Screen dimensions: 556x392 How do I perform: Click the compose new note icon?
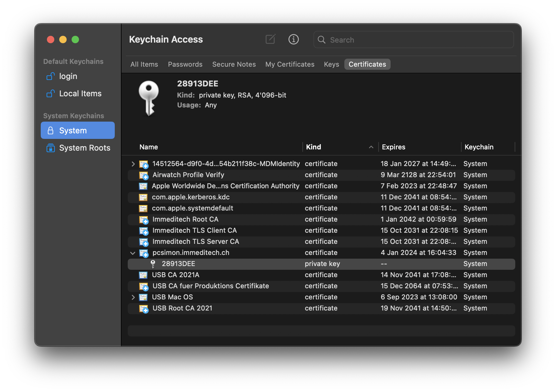point(270,39)
